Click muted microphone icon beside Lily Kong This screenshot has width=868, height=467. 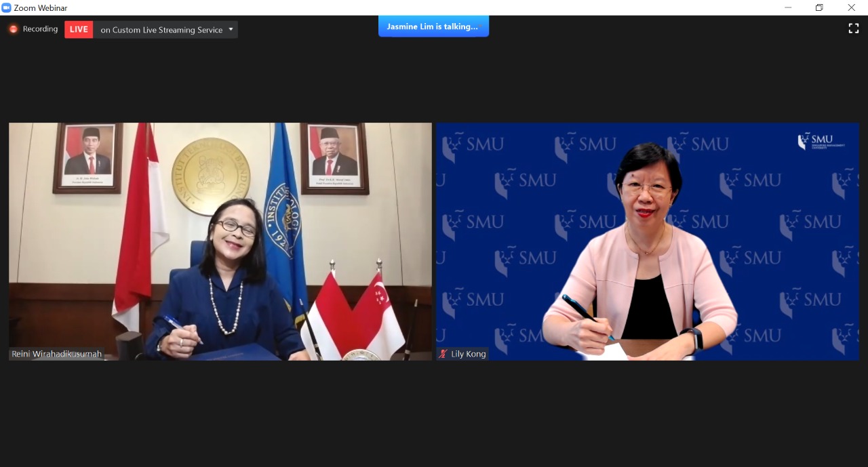[443, 354]
